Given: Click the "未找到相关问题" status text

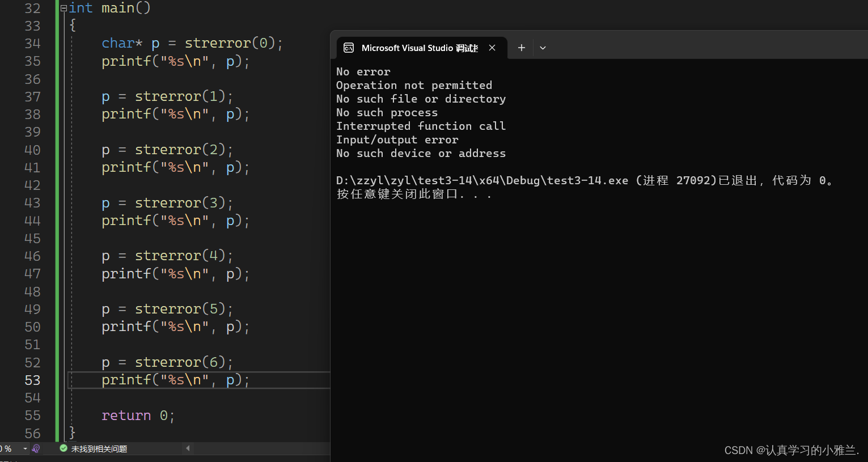Looking at the screenshot, I should 99,449.
